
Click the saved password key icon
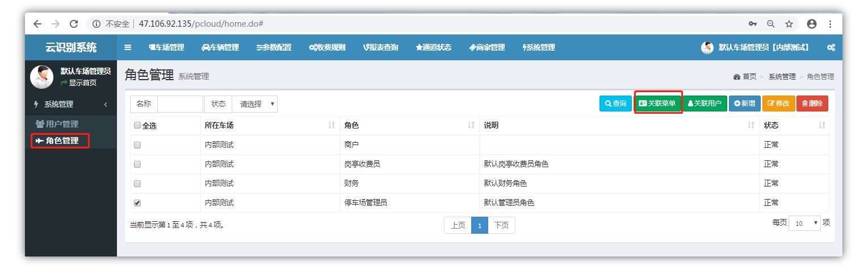pos(753,24)
